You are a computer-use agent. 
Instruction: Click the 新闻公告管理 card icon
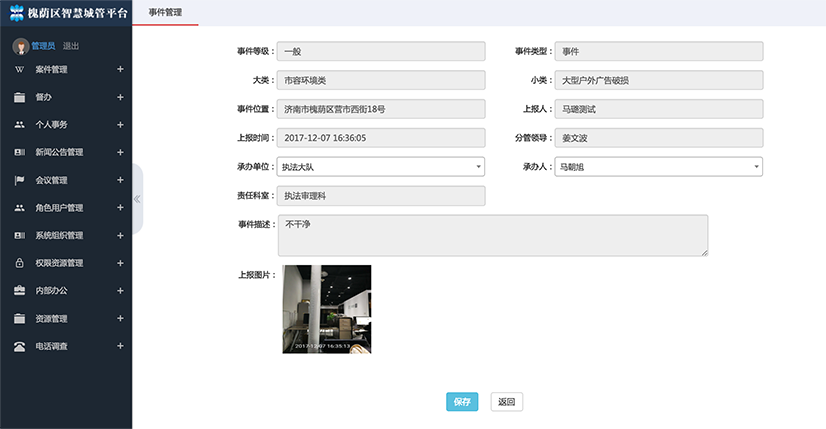click(19, 152)
